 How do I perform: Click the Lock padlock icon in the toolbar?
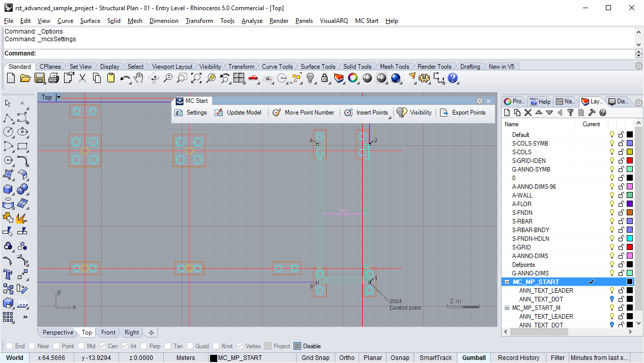[x=325, y=78]
